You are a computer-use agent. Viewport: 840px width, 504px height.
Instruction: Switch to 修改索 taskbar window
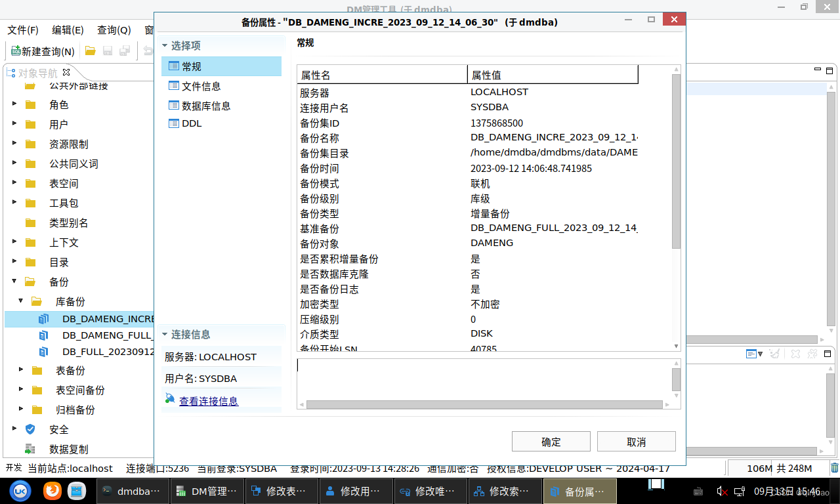505,491
